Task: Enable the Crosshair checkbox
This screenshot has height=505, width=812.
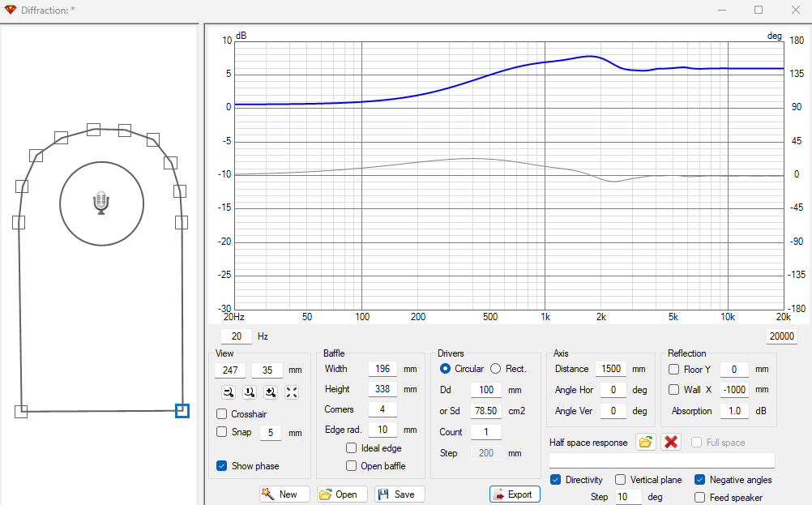Action: [222, 414]
